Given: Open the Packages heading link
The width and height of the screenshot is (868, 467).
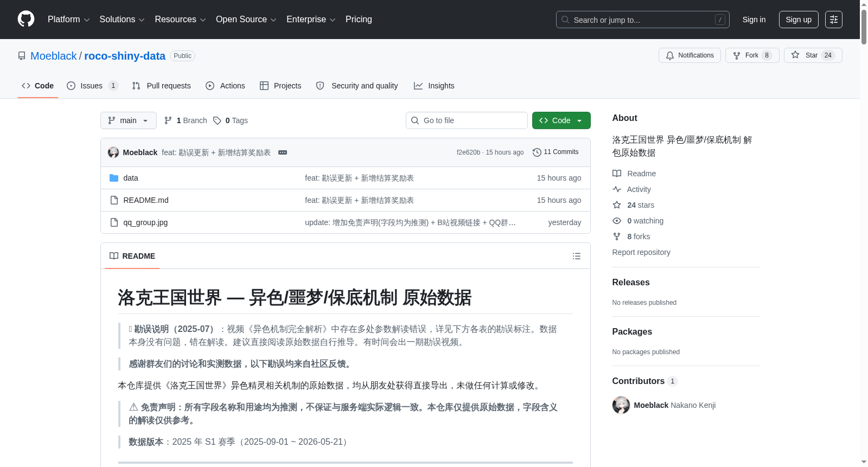Looking at the screenshot, I should (x=632, y=331).
